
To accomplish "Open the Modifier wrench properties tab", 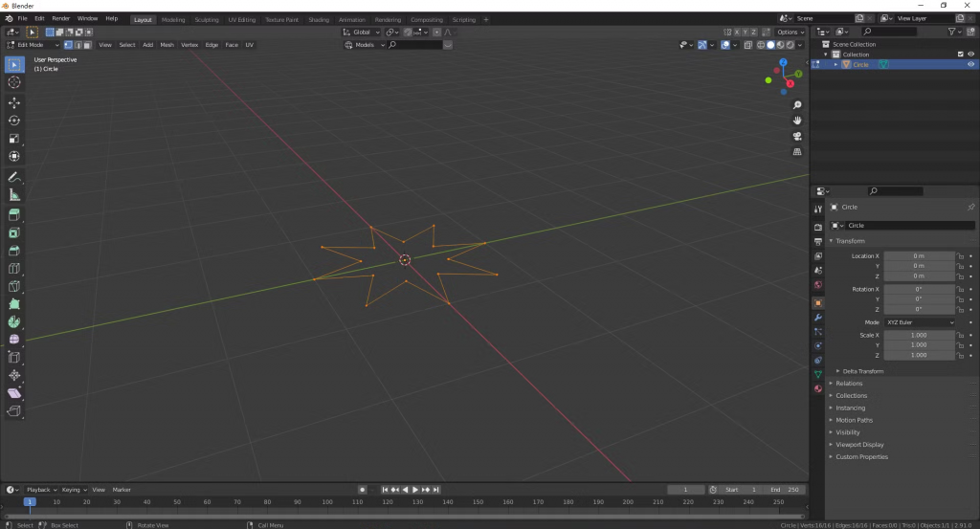I will 818,318.
